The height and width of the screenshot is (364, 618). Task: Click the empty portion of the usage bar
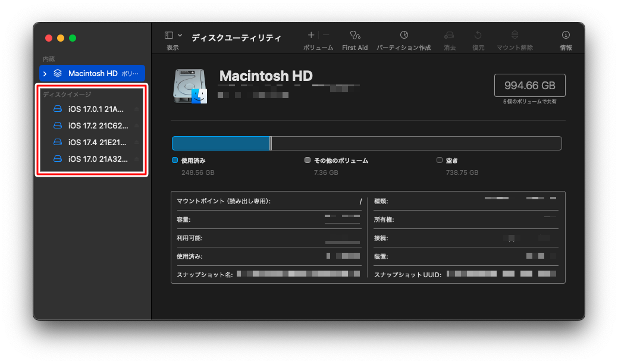point(416,143)
